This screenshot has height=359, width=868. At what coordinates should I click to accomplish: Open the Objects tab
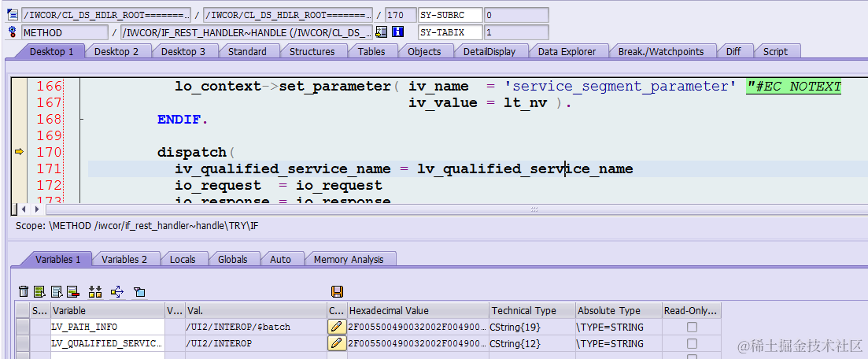pyautogui.click(x=424, y=51)
